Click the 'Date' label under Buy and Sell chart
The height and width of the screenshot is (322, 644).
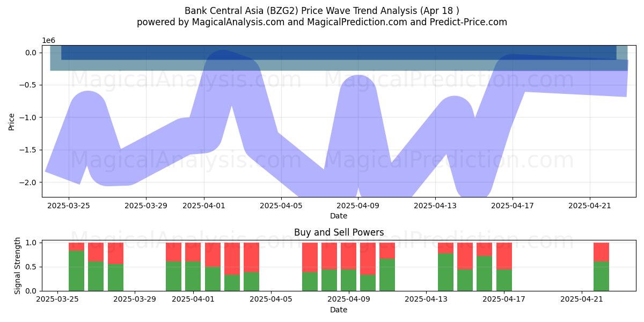(339, 310)
